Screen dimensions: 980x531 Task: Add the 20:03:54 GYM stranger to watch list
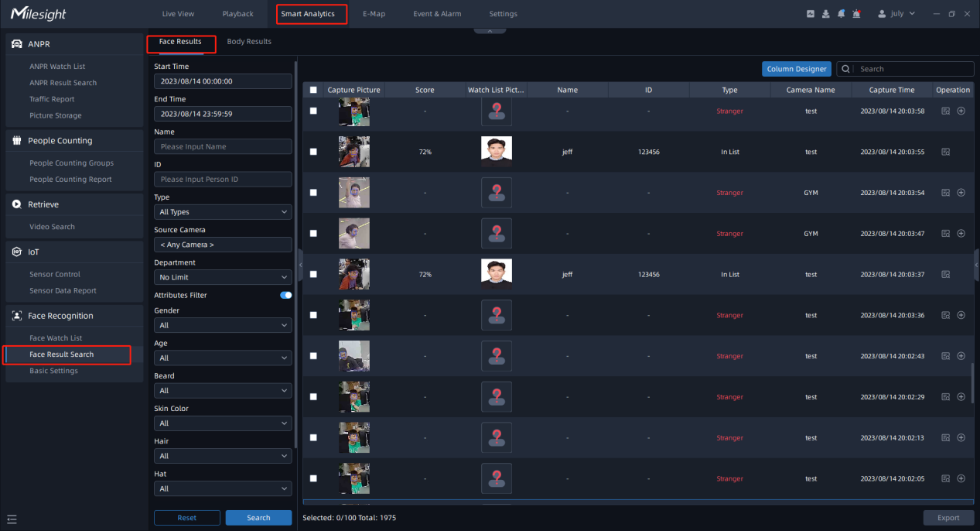click(x=961, y=193)
